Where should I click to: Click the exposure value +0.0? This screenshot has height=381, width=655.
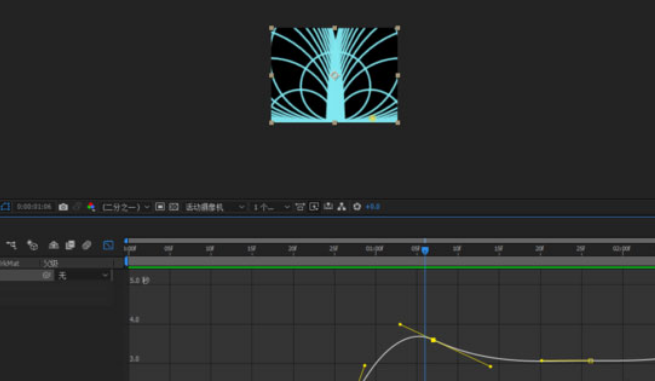click(x=373, y=207)
